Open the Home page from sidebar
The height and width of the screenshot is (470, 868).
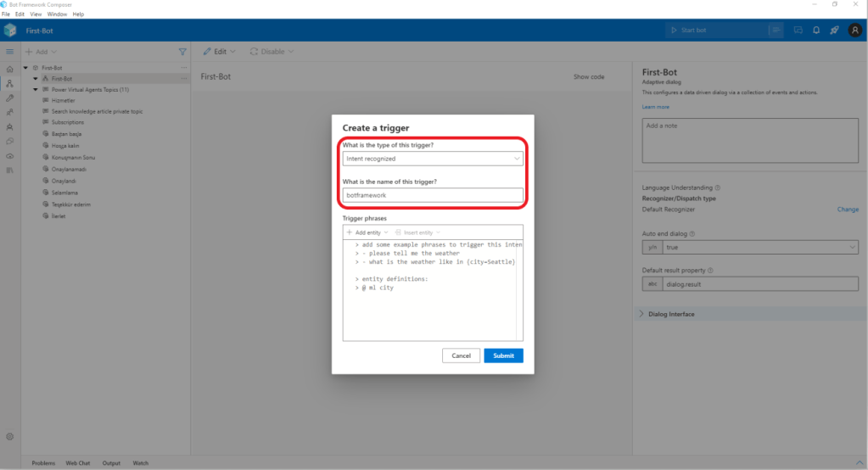(x=9, y=68)
